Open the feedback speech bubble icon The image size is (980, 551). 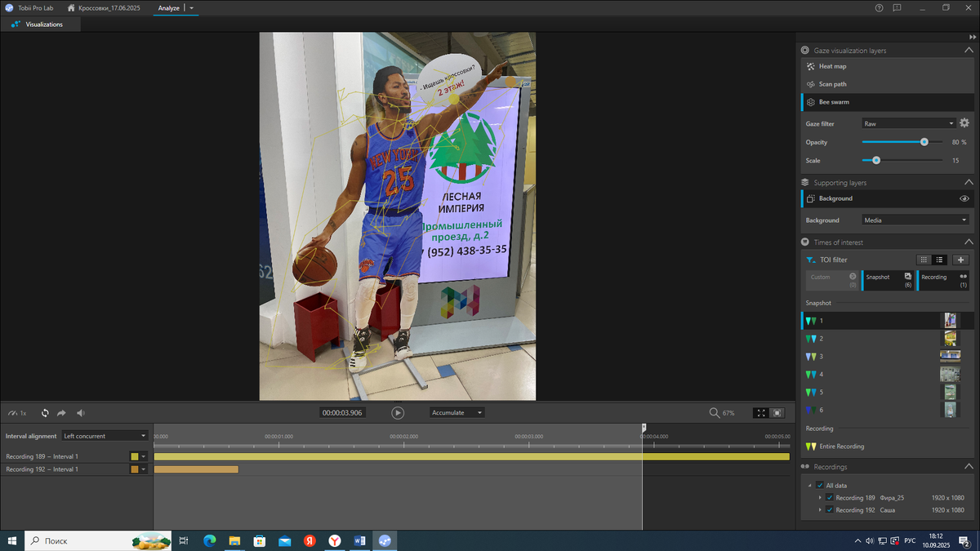897,7
